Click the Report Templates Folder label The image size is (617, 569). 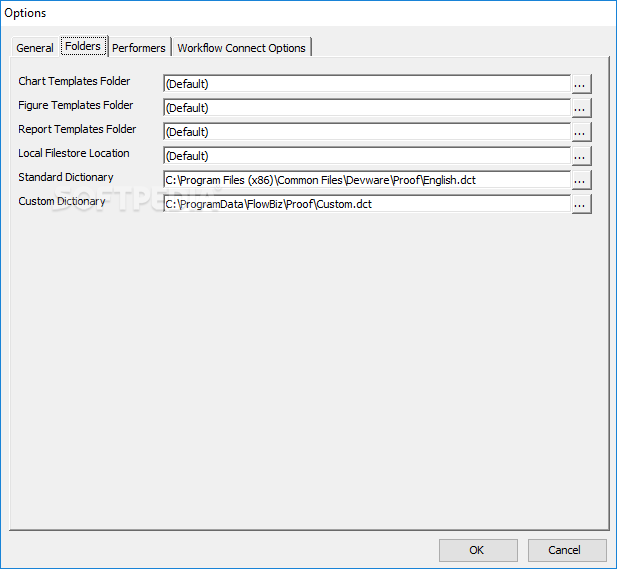(x=77, y=129)
